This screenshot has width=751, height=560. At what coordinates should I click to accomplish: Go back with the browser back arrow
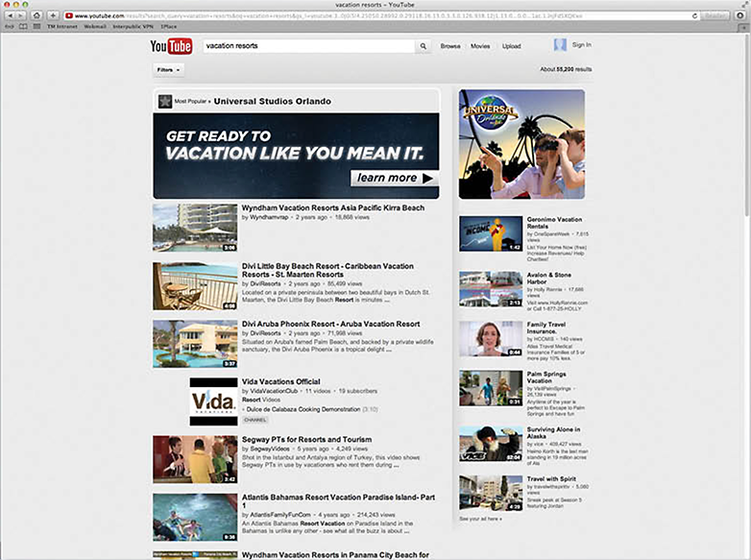(x=11, y=16)
